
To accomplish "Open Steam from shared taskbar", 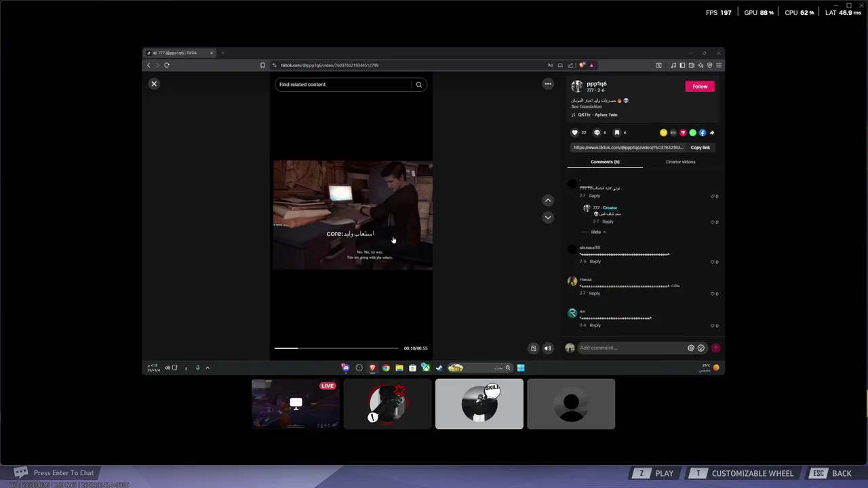I will [439, 368].
